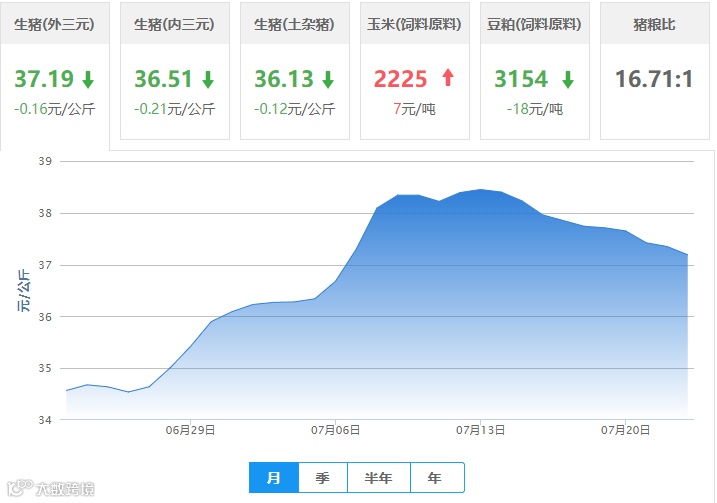Switch chart range to 年

click(x=437, y=477)
